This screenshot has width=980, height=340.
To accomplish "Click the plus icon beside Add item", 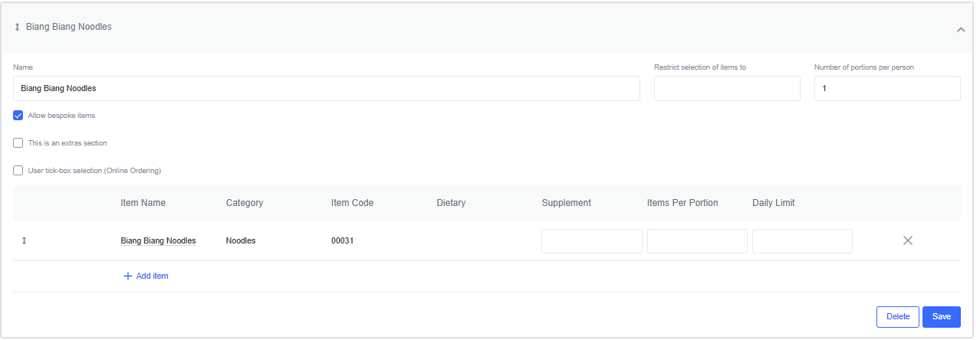I will click(x=128, y=276).
